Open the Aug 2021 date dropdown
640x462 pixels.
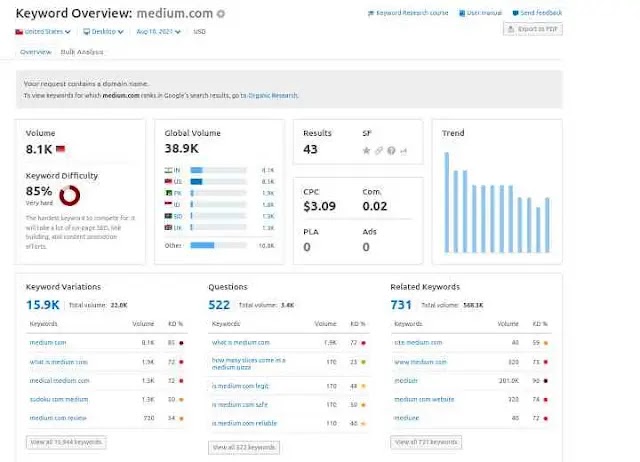point(158,31)
